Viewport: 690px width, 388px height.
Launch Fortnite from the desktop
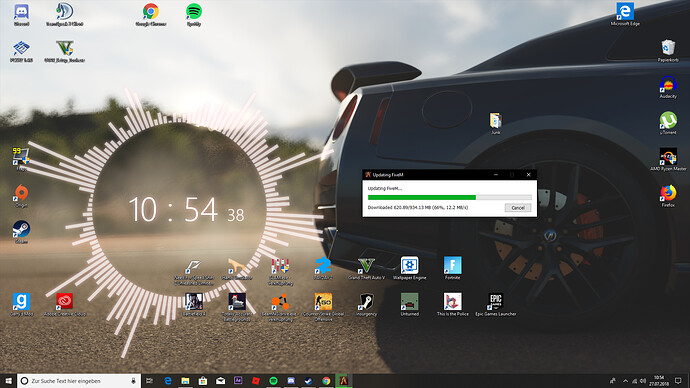tap(452, 268)
